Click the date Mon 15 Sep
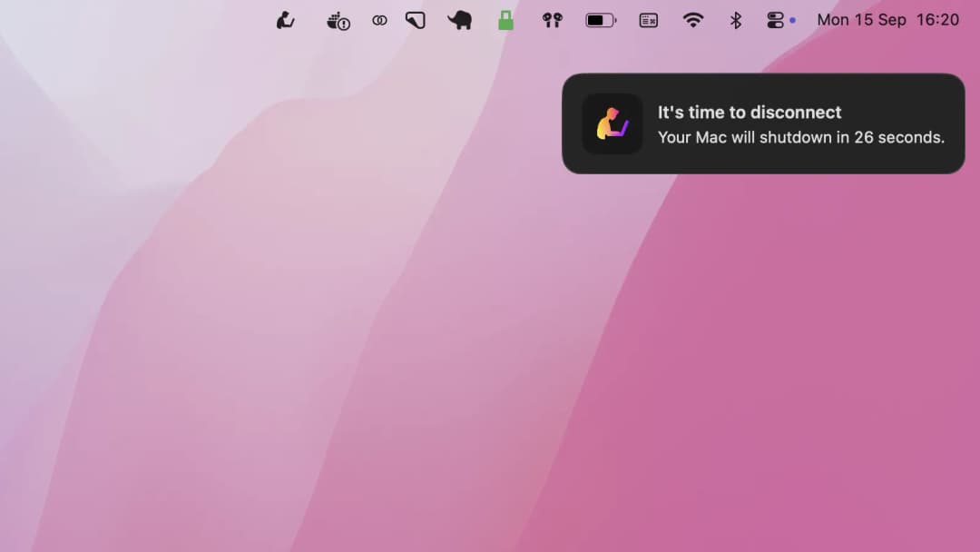 coord(860,20)
